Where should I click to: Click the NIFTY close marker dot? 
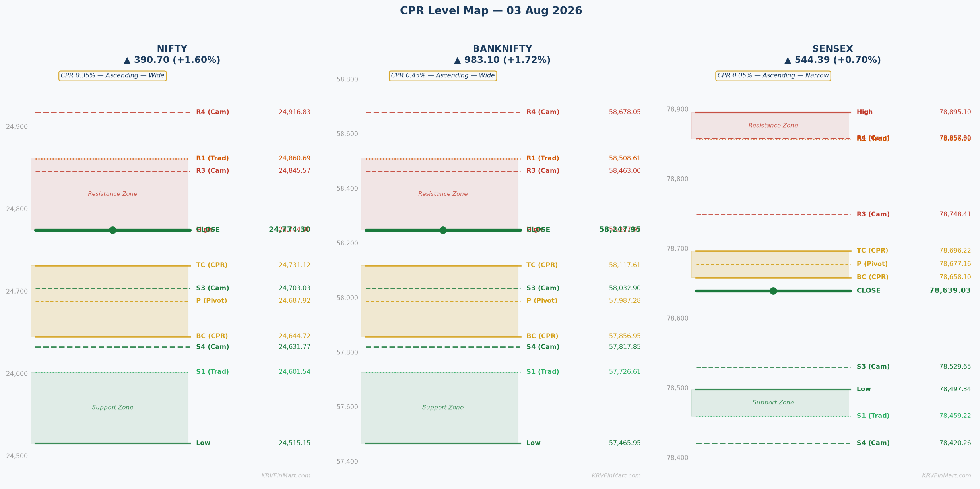tap(113, 230)
